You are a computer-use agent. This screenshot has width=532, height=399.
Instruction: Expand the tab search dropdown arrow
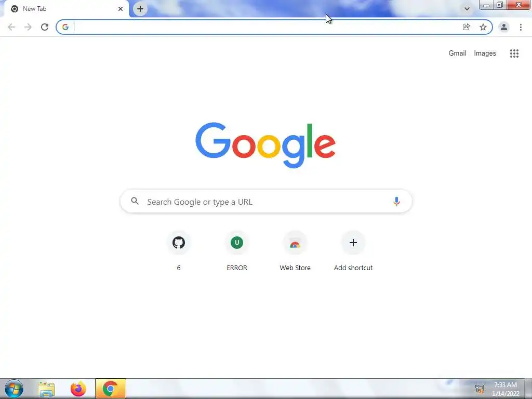coord(467,9)
